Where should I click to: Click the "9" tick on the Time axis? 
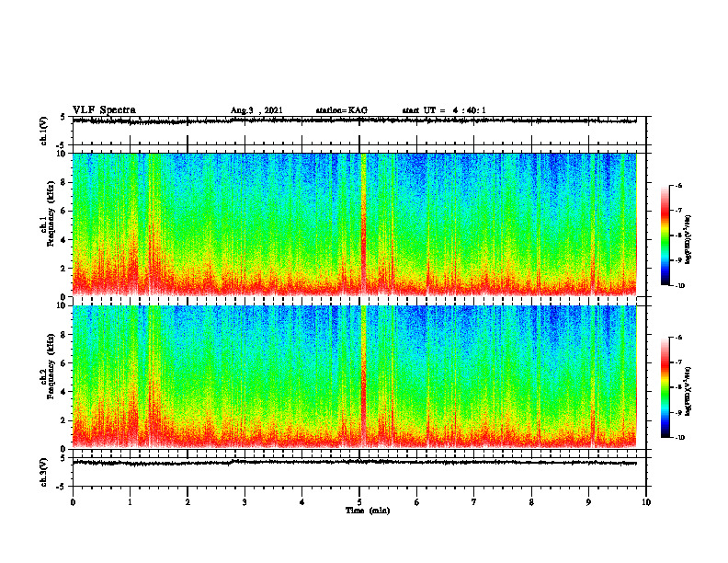tap(588, 502)
